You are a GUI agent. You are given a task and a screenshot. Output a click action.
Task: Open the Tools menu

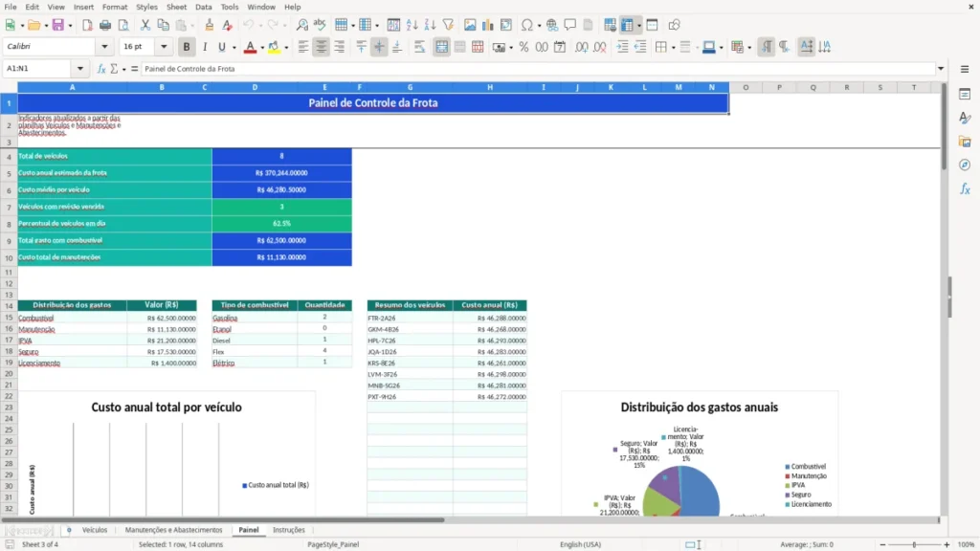point(230,7)
